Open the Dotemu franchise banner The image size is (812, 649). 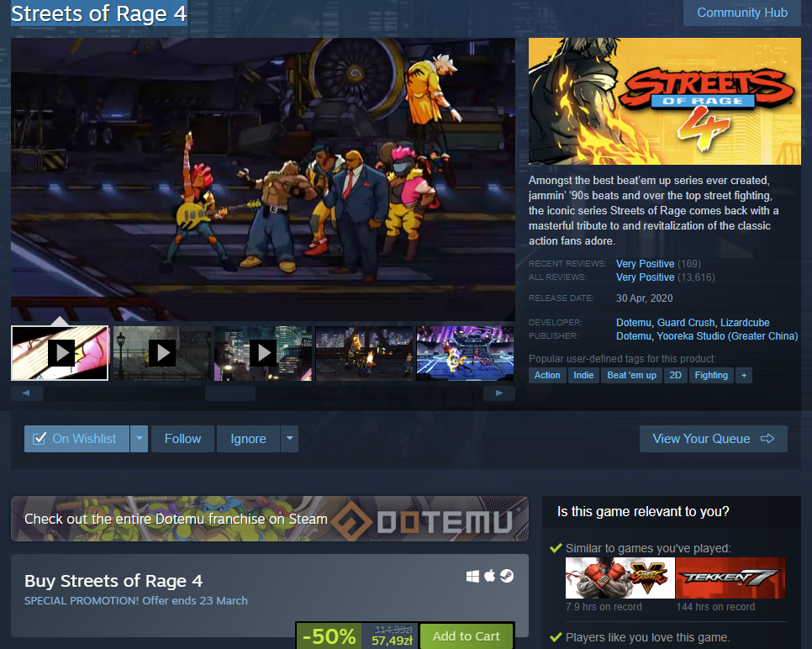[270, 519]
